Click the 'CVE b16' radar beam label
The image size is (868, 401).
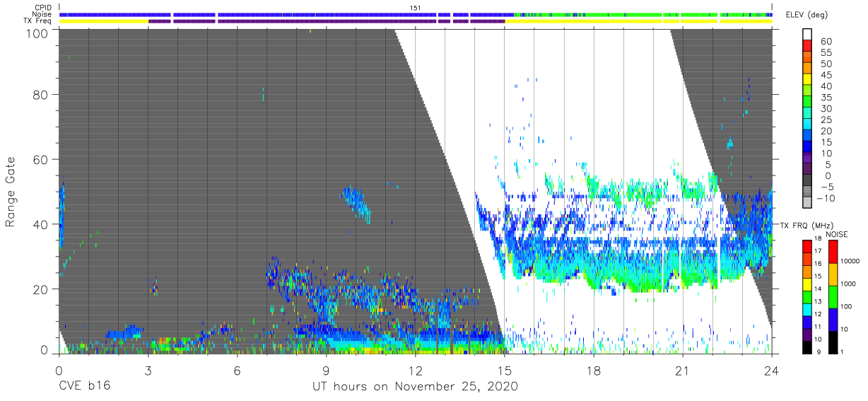click(84, 387)
